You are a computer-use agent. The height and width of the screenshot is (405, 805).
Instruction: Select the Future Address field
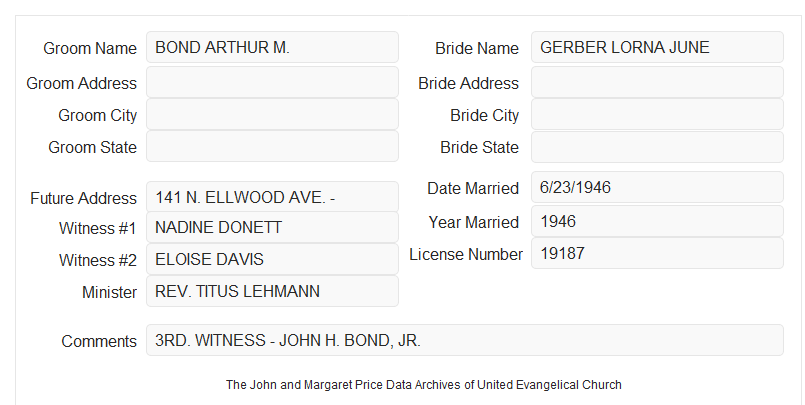[x=272, y=197]
